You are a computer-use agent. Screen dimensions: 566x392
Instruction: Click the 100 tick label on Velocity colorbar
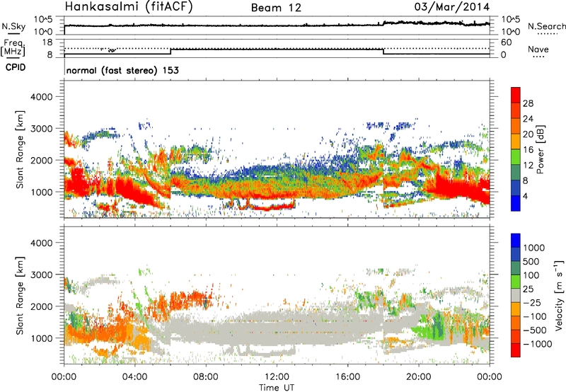(531, 275)
